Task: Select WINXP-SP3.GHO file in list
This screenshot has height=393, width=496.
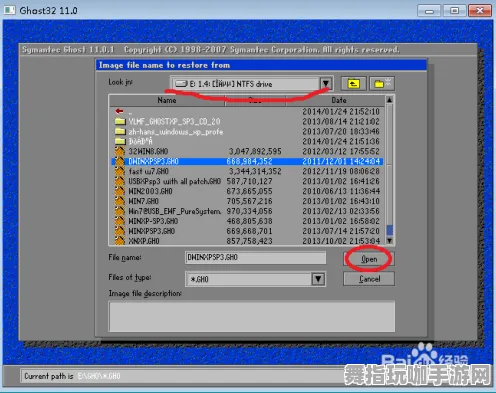Action: pyautogui.click(x=247, y=221)
